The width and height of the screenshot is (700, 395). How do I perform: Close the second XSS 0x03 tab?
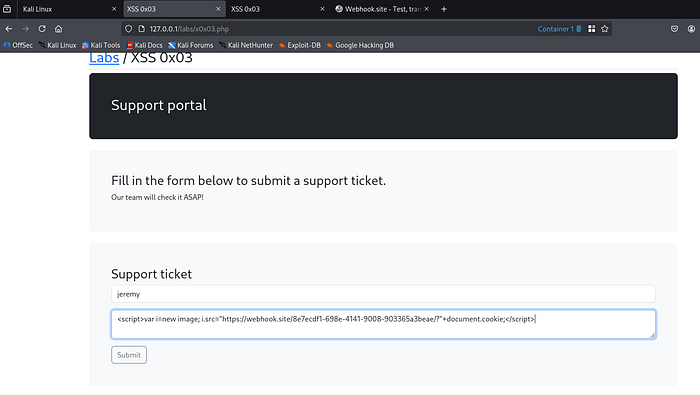click(322, 9)
